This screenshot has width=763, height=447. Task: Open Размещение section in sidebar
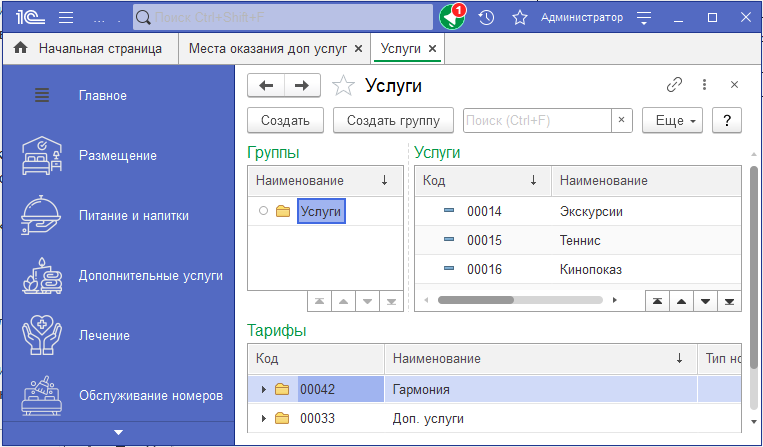pyautogui.click(x=118, y=155)
